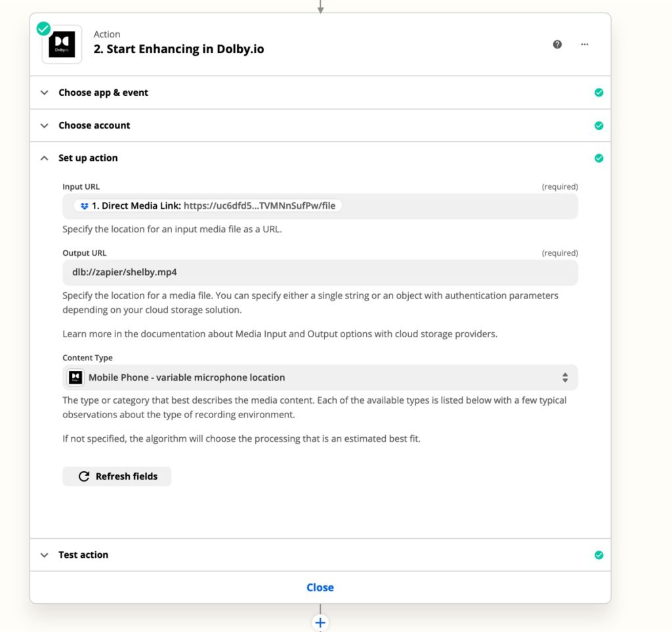Click the Output URL field
This screenshot has width=672, height=632.
coord(320,272)
